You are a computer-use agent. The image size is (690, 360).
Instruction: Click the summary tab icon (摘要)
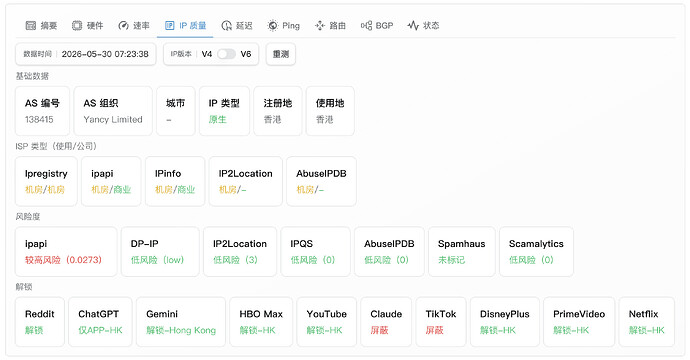(30, 26)
